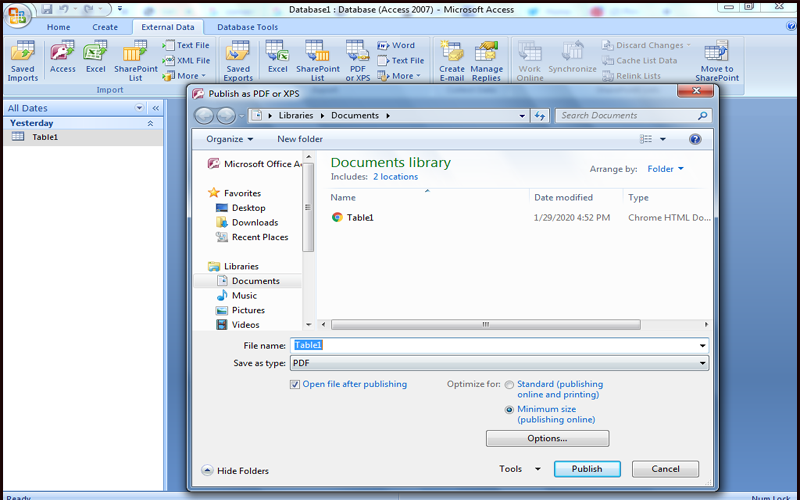Import a Text File
This screenshot has height=500, width=800.
pos(186,45)
